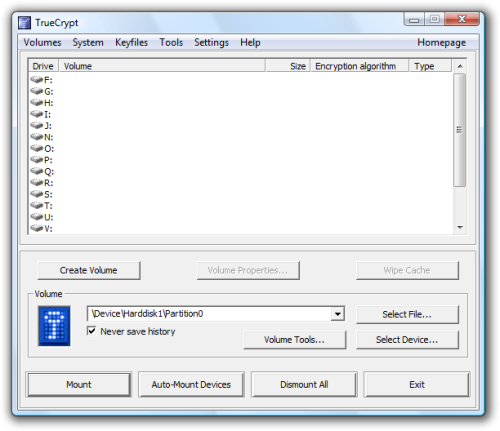Click the scrollbar down arrow in drive list
Image resolution: width=500 pixels, height=431 pixels.
tap(460, 227)
